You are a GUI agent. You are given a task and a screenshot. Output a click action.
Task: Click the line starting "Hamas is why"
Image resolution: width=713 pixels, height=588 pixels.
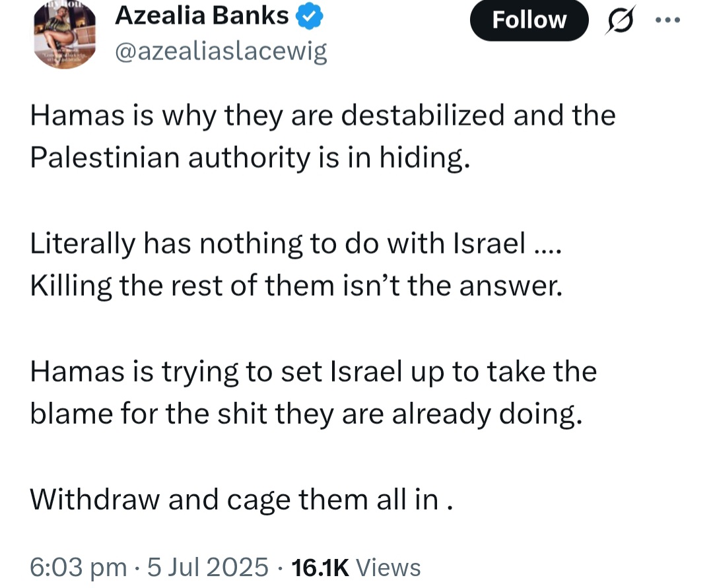(x=322, y=116)
